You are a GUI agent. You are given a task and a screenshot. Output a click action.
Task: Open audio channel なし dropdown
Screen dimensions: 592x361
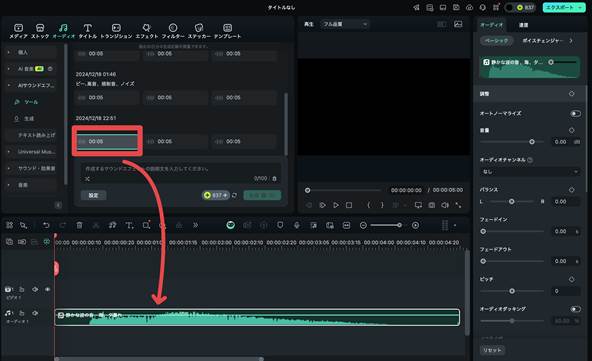click(x=530, y=172)
